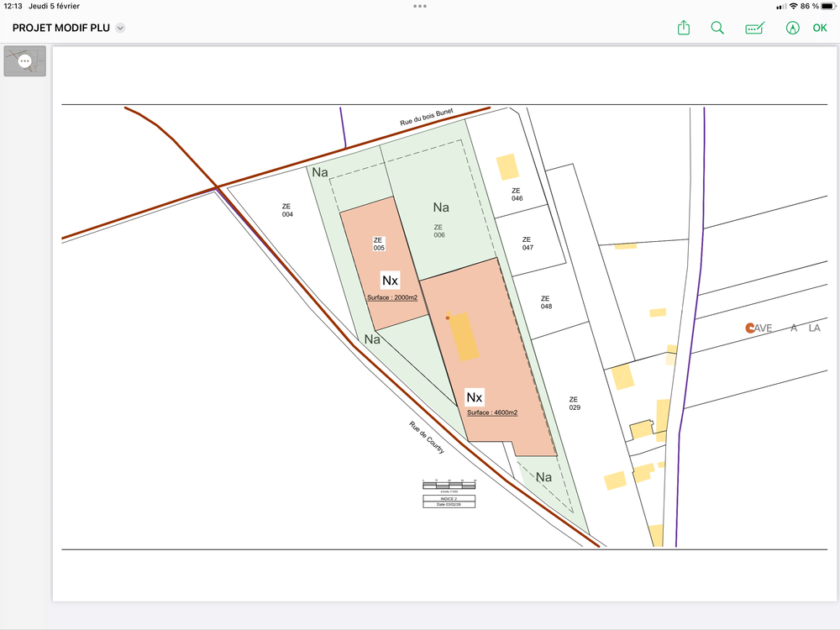This screenshot has width=840, height=630.
Task: Click the orange building inside 4600m2 zone
Action: pos(464,337)
